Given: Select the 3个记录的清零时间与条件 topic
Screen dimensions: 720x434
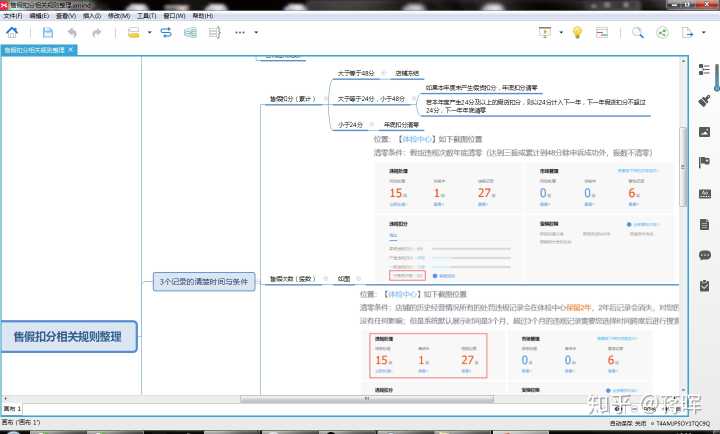Looking at the screenshot, I should tap(206, 282).
